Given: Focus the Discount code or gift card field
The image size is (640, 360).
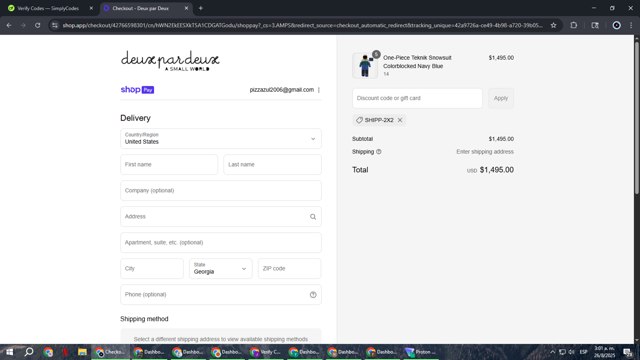Looking at the screenshot, I should click(417, 98).
